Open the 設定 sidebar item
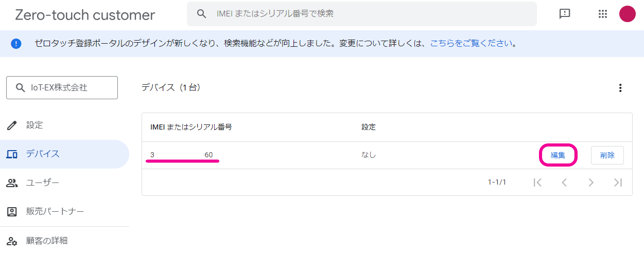Viewport: 644px width, 274px height. (x=34, y=125)
